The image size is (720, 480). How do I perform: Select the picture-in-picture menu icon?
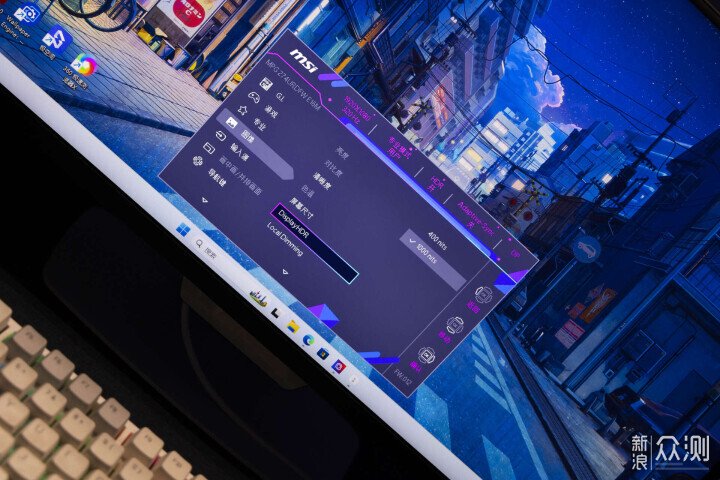pos(209,148)
